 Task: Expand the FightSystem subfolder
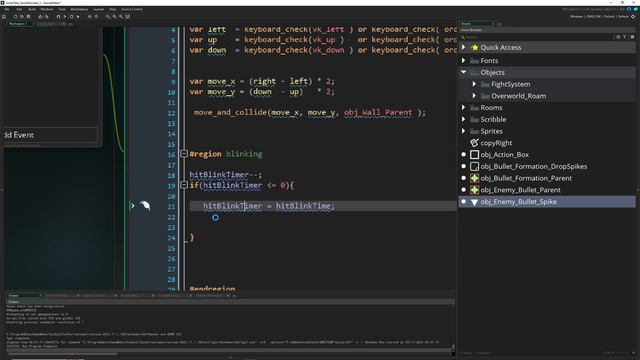[474, 84]
